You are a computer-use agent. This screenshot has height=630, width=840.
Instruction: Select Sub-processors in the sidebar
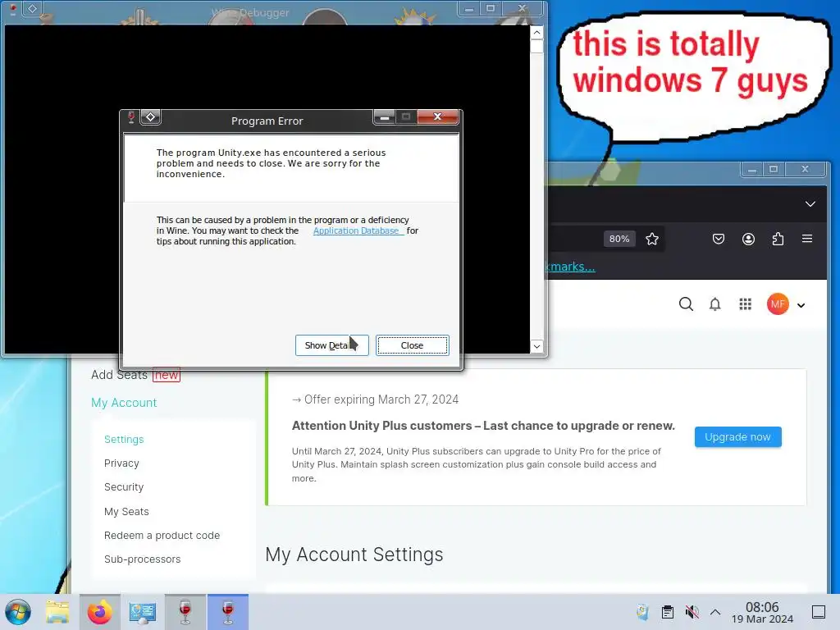pyautogui.click(x=143, y=559)
